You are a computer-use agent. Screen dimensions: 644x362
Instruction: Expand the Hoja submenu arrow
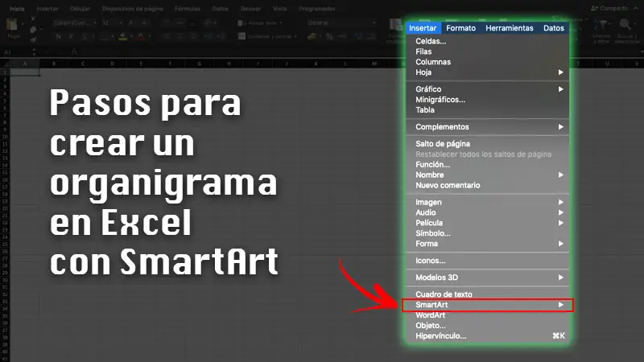(560, 72)
